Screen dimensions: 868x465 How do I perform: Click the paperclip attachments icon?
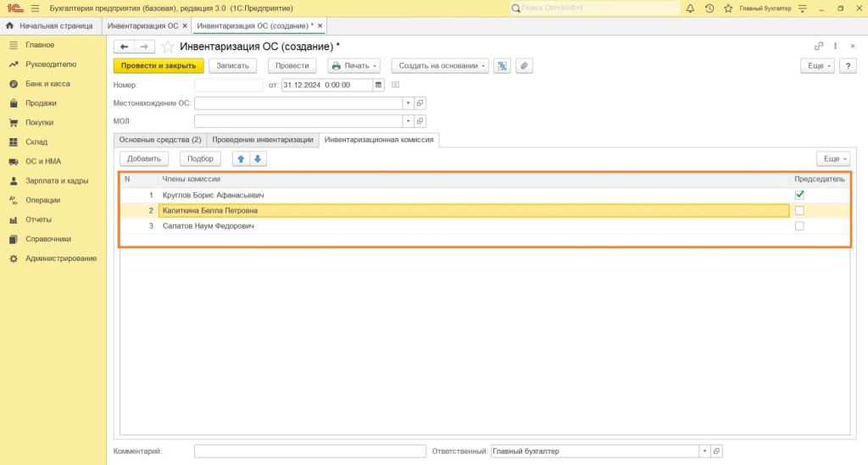524,66
